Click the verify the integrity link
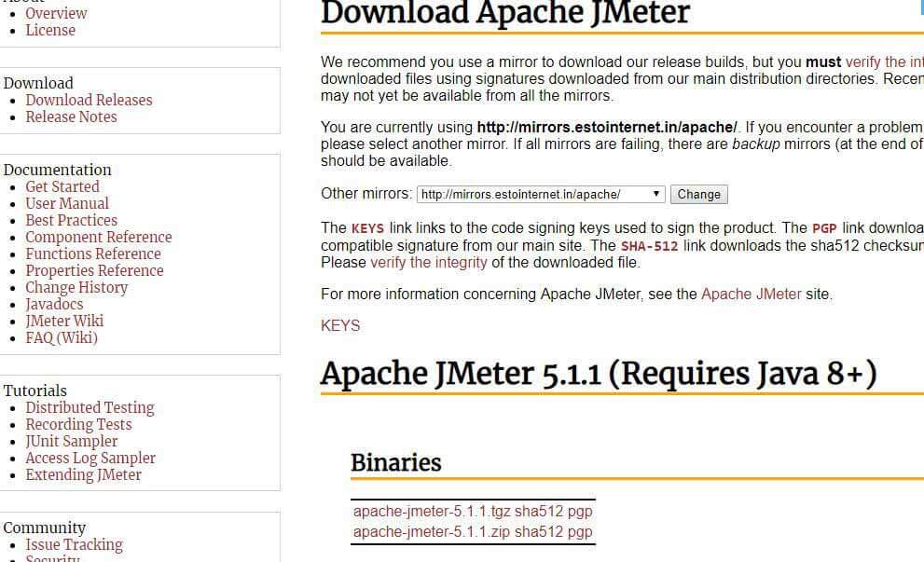924x562 pixels. (428, 263)
